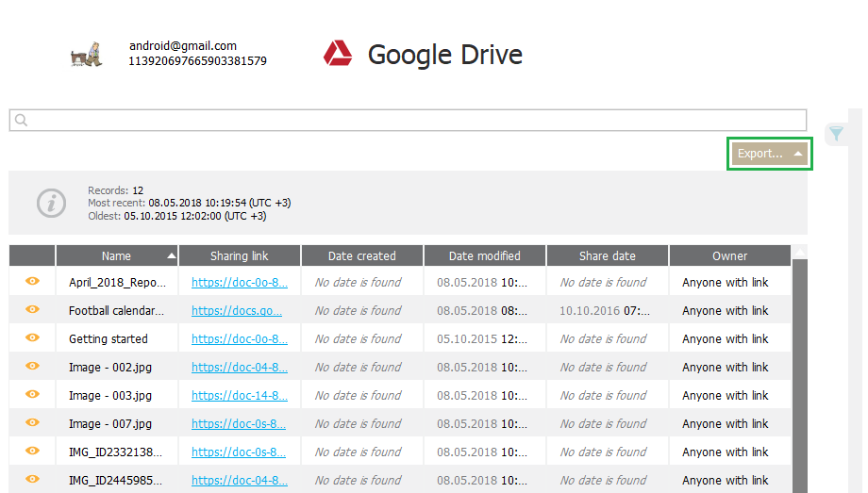
Task: Click the Google Drive logo icon
Action: 338,55
